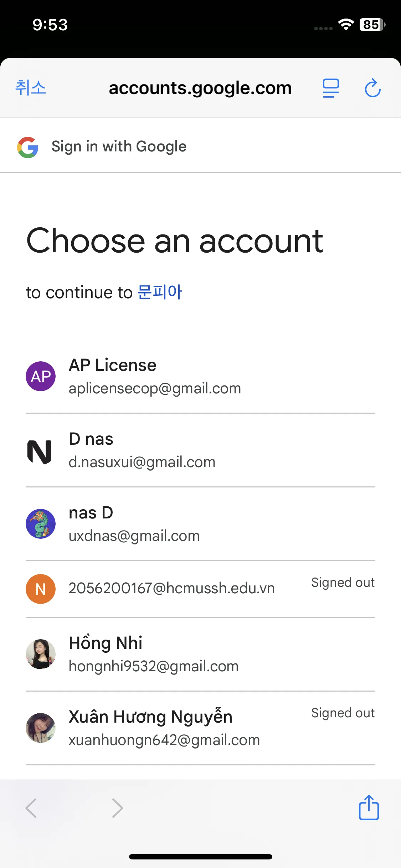Open the reader view icon
The image size is (401, 868).
coord(331,88)
